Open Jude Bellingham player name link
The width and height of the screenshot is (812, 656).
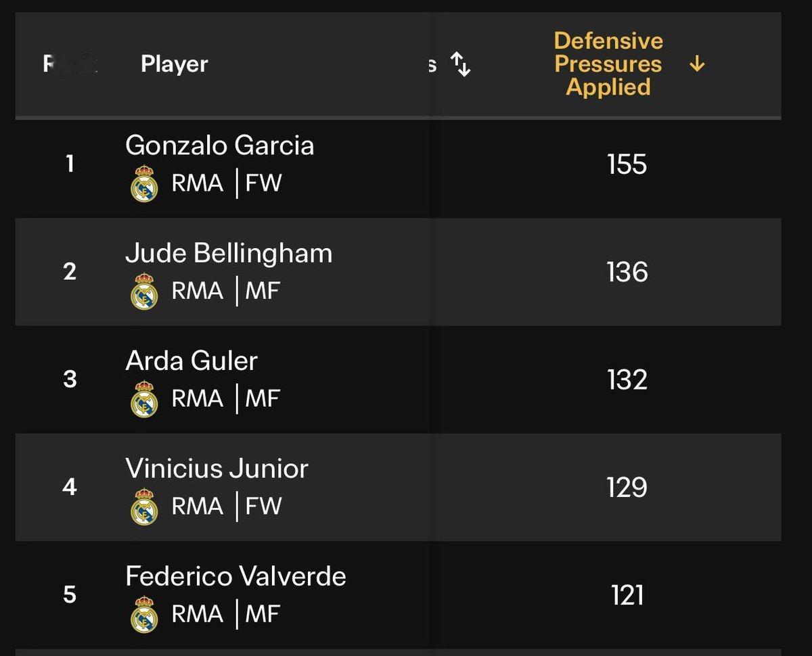click(229, 254)
